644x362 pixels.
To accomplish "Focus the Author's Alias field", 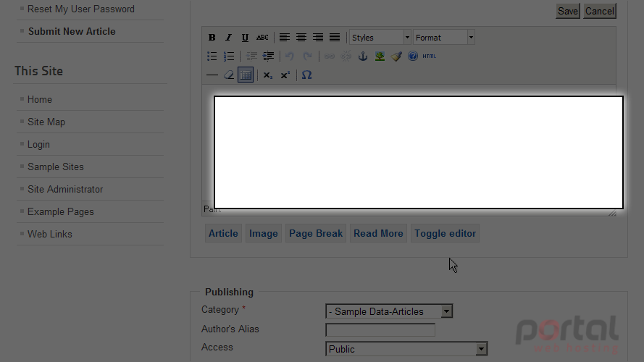I will (x=380, y=330).
